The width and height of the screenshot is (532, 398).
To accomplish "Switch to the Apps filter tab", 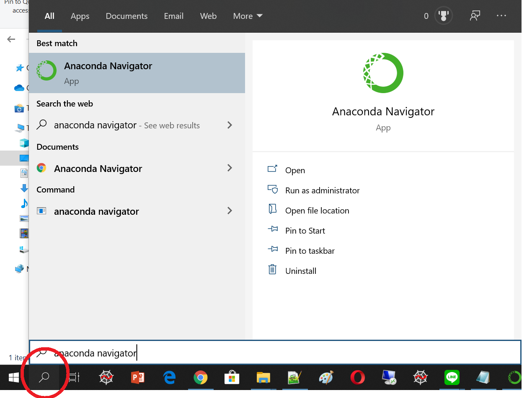I will point(80,16).
